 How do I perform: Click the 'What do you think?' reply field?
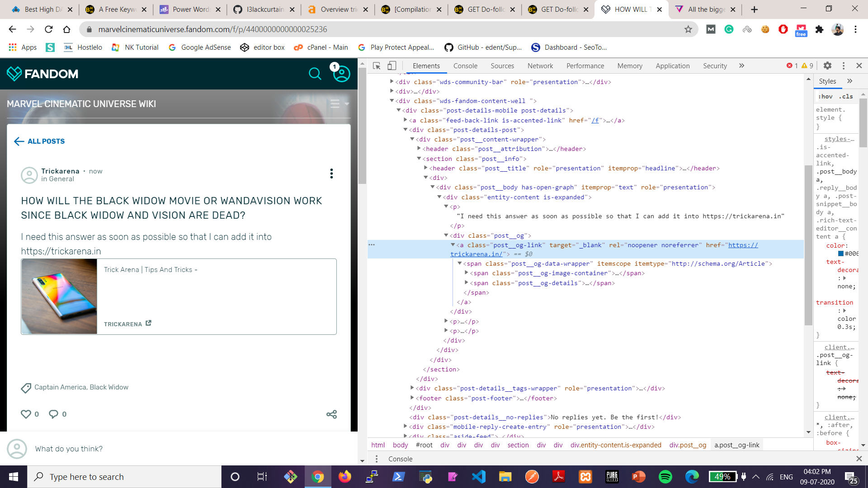69,449
